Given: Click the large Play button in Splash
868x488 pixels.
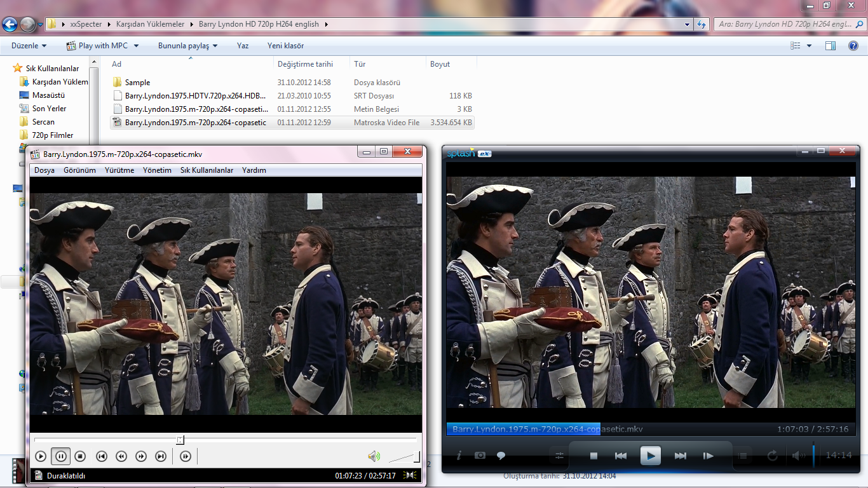Looking at the screenshot, I should coord(650,456).
